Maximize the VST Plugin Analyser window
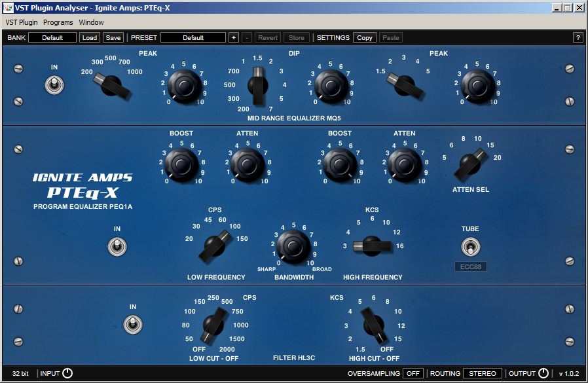The image size is (588, 383). point(568,7)
